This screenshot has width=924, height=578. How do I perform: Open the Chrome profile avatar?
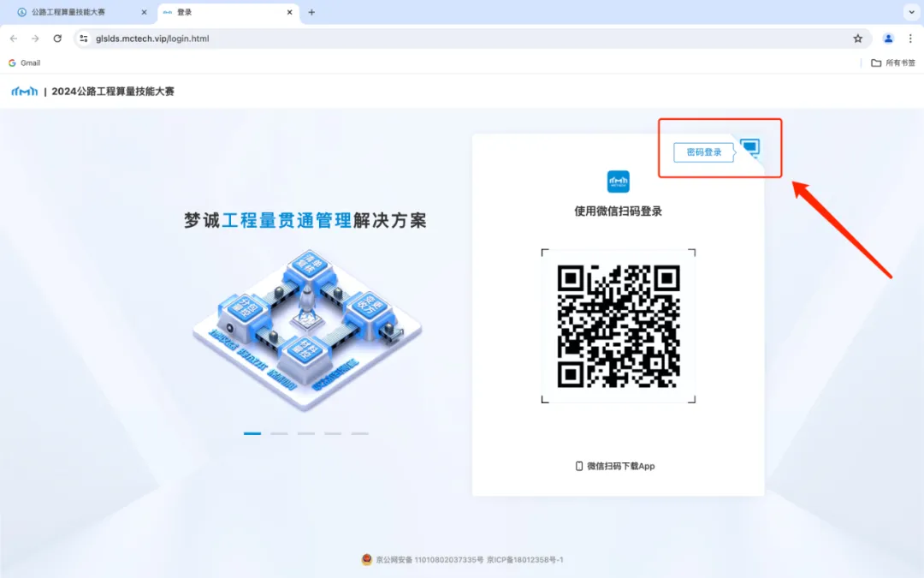pos(887,39)
